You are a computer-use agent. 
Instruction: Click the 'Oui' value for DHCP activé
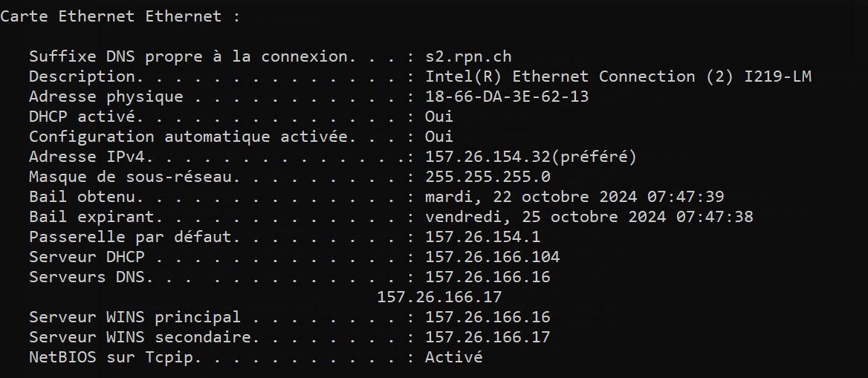click(438, 117)
